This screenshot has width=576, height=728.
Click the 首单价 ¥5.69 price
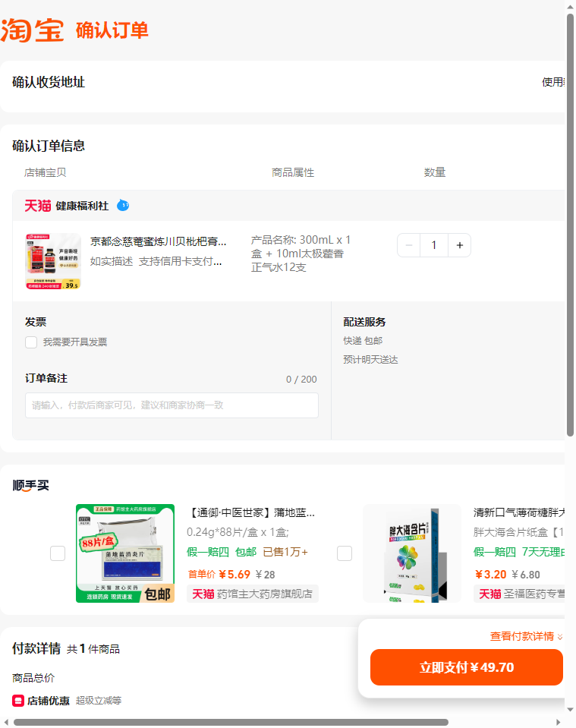tap(219, 575)
